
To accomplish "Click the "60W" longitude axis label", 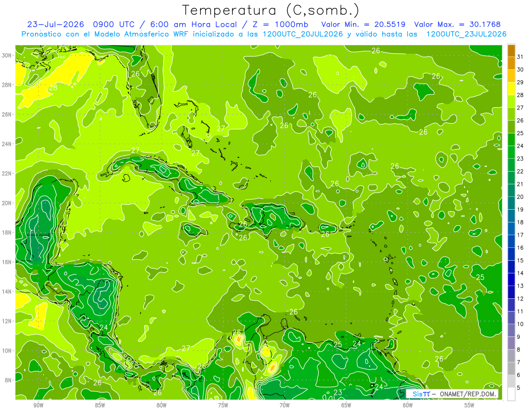I will 408,405.
